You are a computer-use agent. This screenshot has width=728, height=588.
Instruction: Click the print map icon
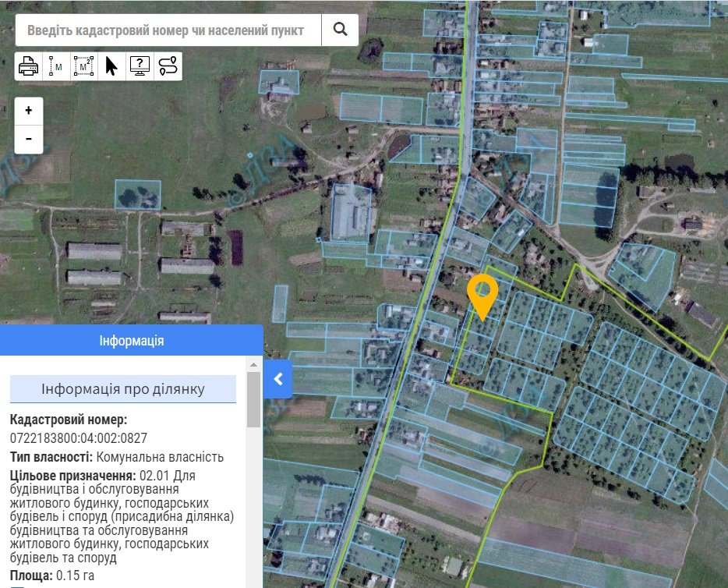tap(28, 66)
